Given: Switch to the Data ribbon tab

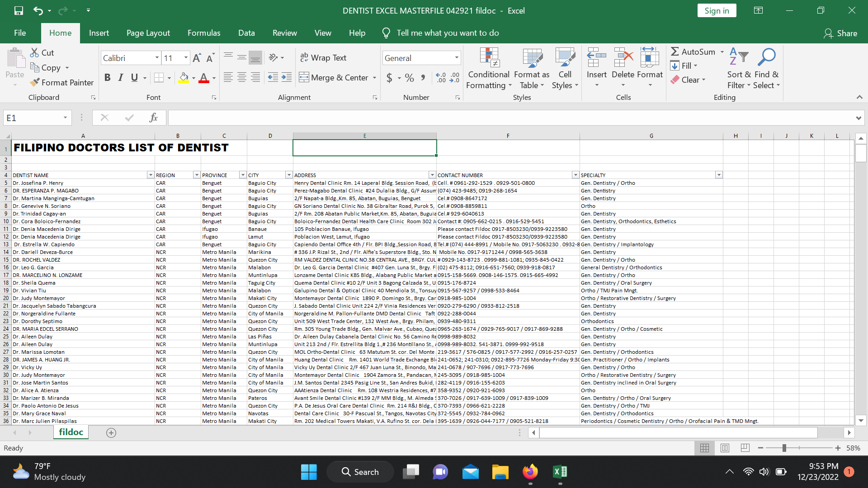Looking at the screenshot, I should pos(246,33).
